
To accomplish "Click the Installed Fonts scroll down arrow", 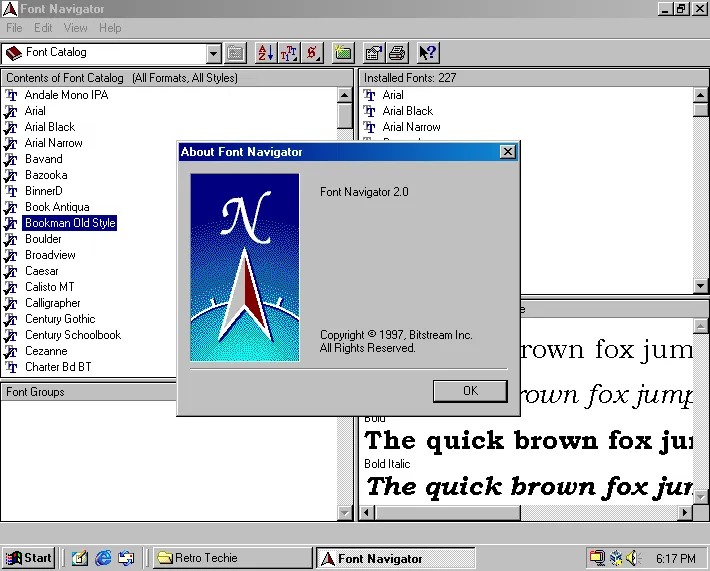I will pos(700,286).
